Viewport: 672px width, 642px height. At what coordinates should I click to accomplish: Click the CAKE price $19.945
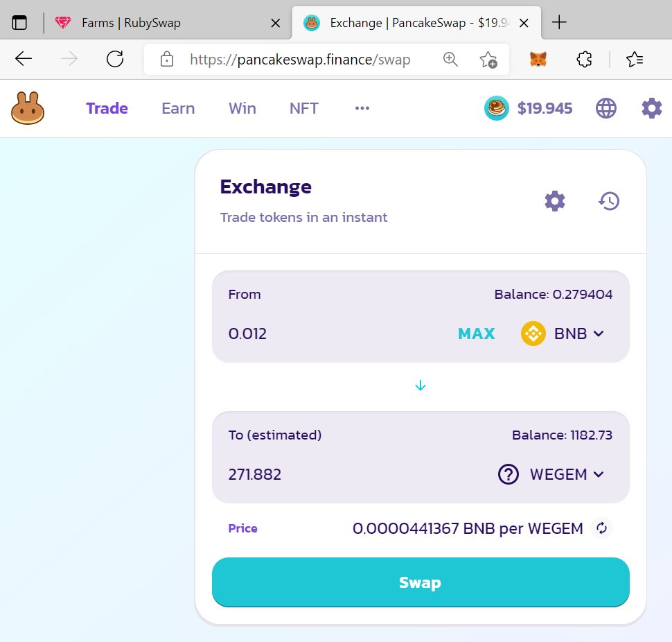click(x=545, y=108)
